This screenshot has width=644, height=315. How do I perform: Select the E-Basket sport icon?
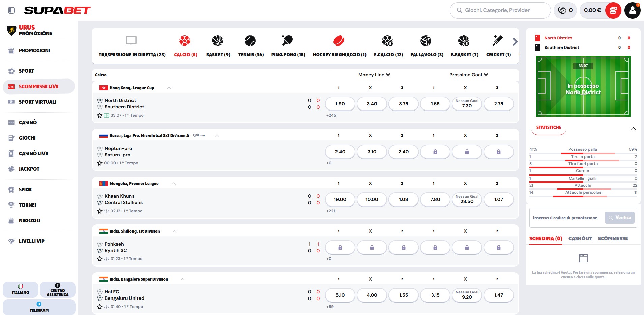[x=464, y=41]
